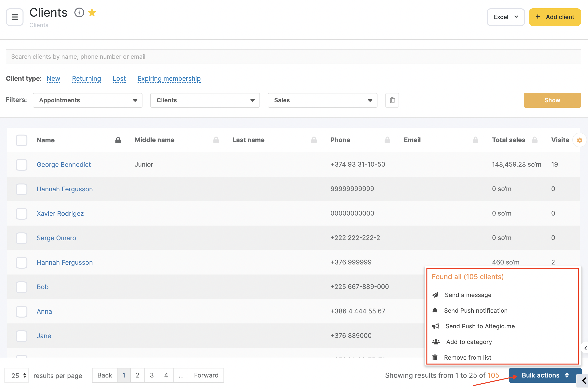Toggle the select-all checkbox in header

point(22,140)
